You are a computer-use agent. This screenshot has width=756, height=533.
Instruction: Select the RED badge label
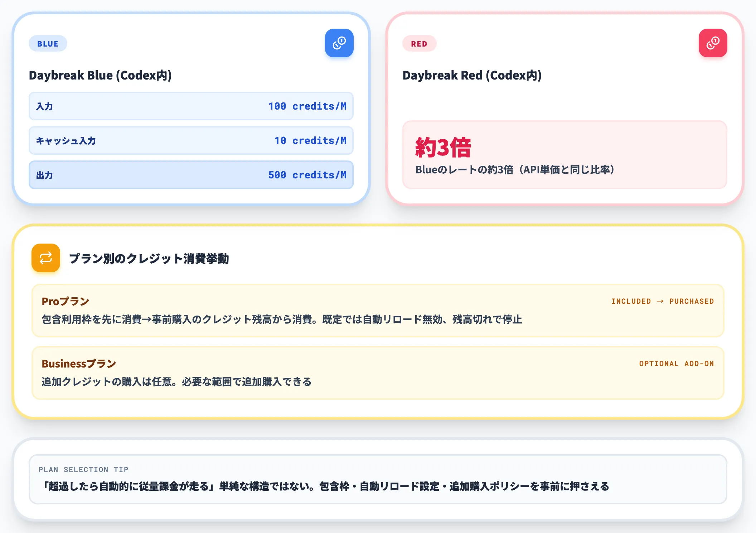tap(419, 44)
